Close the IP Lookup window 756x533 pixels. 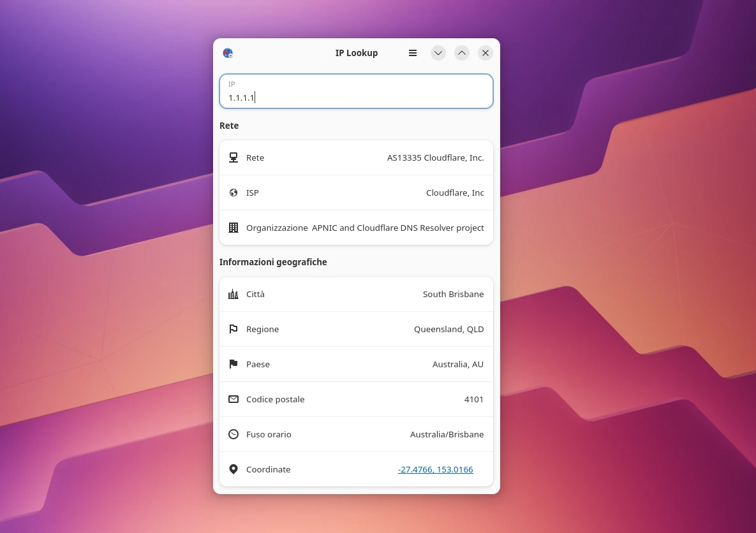485,53
